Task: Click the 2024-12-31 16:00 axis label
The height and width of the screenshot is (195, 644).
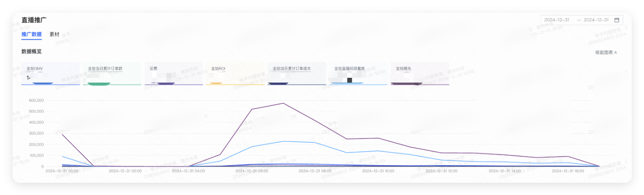Action: pyautogui.click(x=568, y=172)
